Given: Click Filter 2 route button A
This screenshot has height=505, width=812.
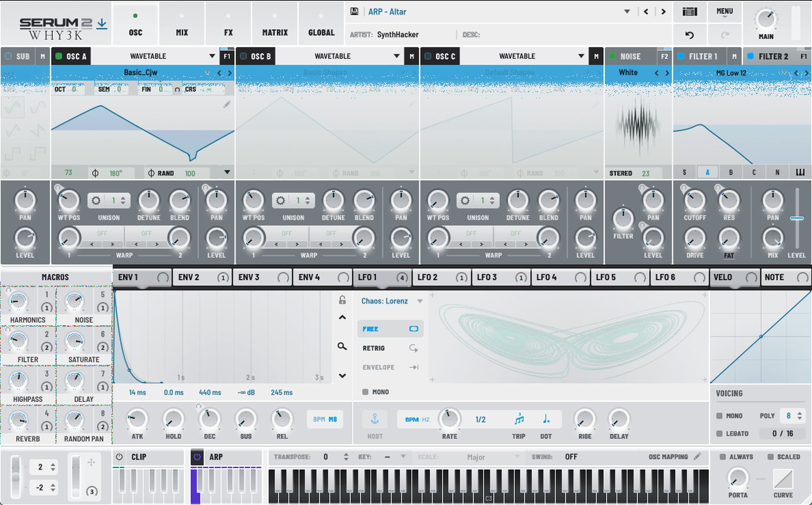Looking at the screenshot, I should (x=708, y=172).
